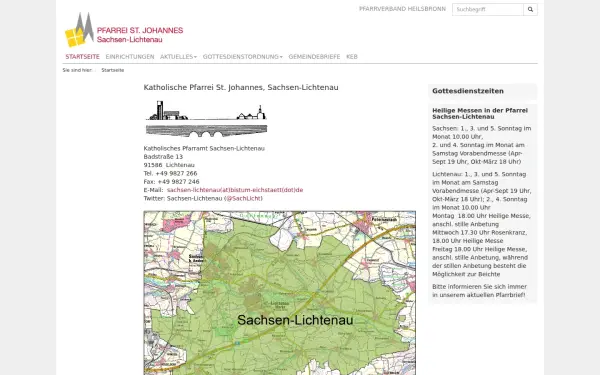Click the note about aktuellen Pfarrbrief
Screen dimensions: 600x375
pos(479,291)
